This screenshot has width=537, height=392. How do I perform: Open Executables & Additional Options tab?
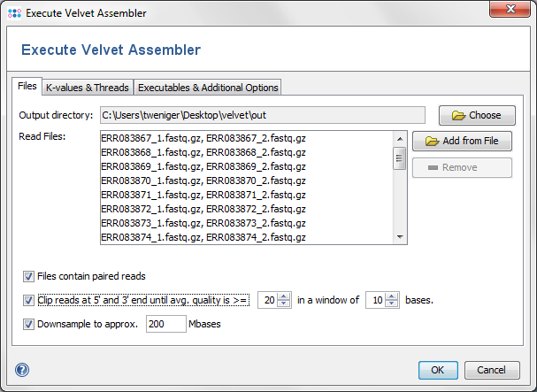pyautogui.click(x=208, y=88)
